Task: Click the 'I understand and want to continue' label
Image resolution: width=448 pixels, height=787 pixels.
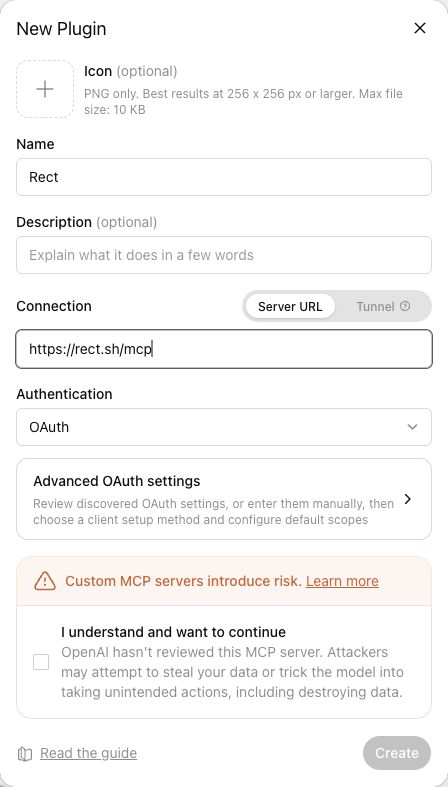Action: pyautogui.click(x=174, y=632)
